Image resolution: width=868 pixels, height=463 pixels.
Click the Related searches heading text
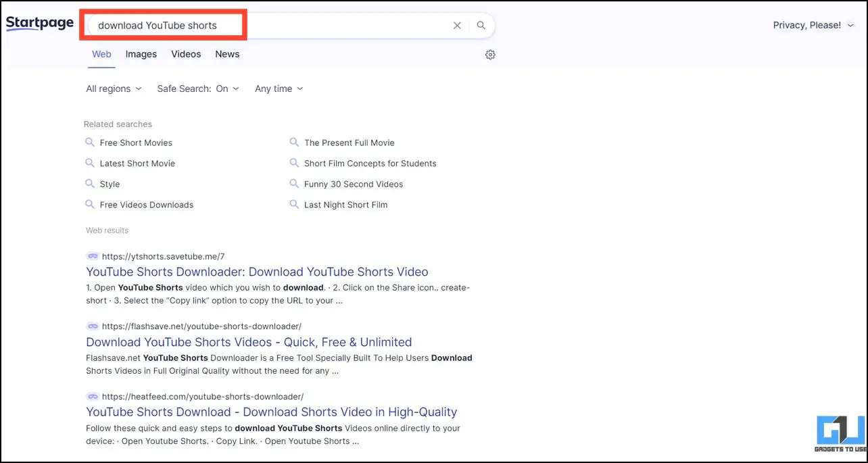[118, 124]
